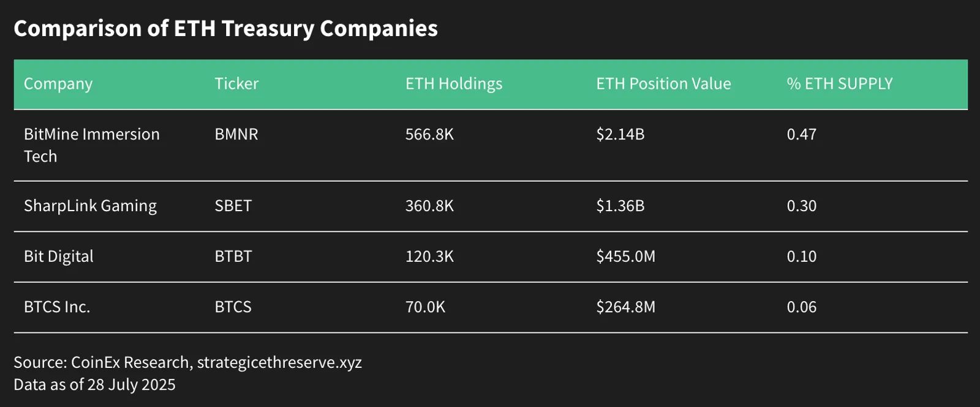
Task: Select the BitMine Immersion Tech company cell
Action: click(92, 145)
